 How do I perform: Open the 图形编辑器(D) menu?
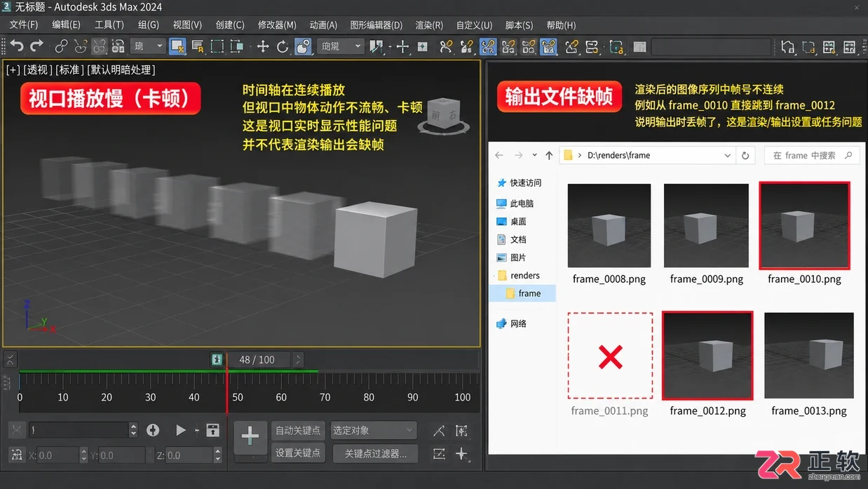(376, 25)
